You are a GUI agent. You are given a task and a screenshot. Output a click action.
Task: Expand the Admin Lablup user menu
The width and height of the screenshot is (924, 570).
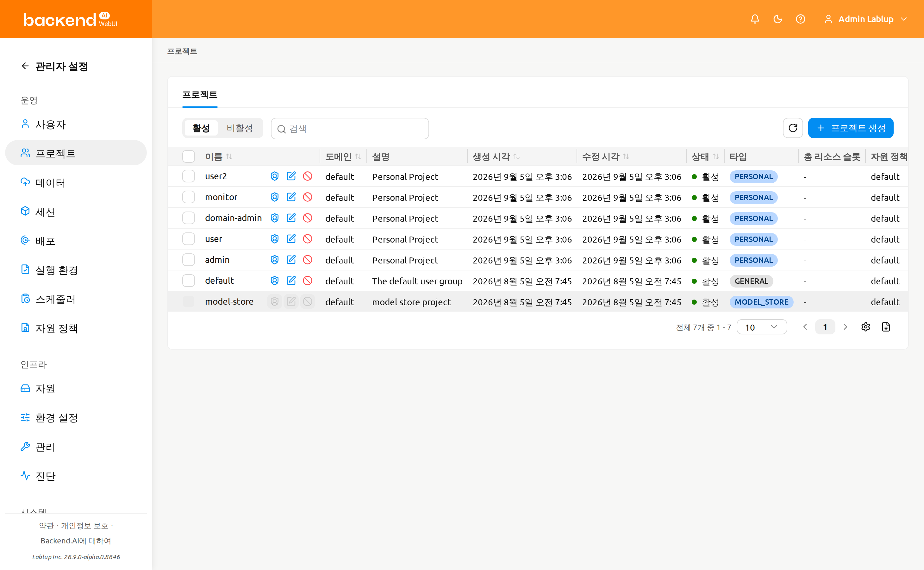(x=865, y=19)
